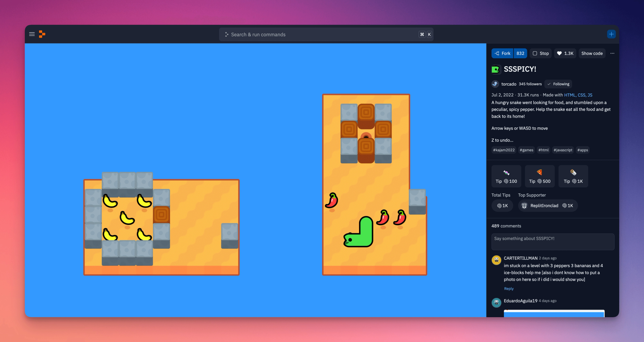Click the 832 fork count

(x=520, y=53)
